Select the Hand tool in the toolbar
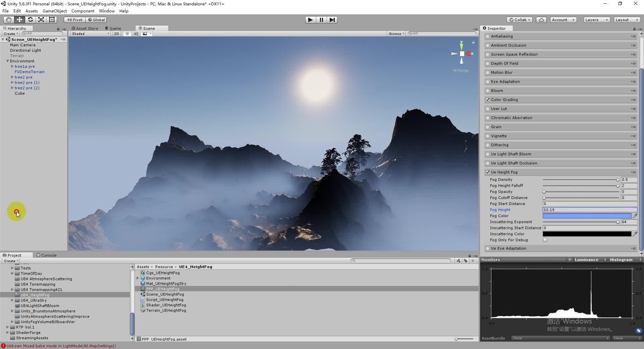Image resolution: width=644 pixels, height=349 pixels. click(8, 19)
